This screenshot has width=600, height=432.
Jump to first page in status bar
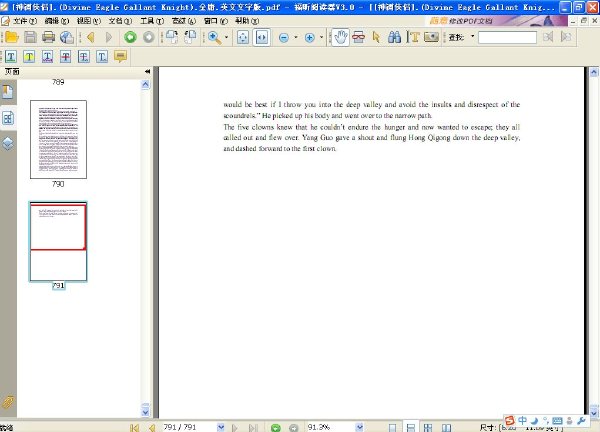[135, 428]
